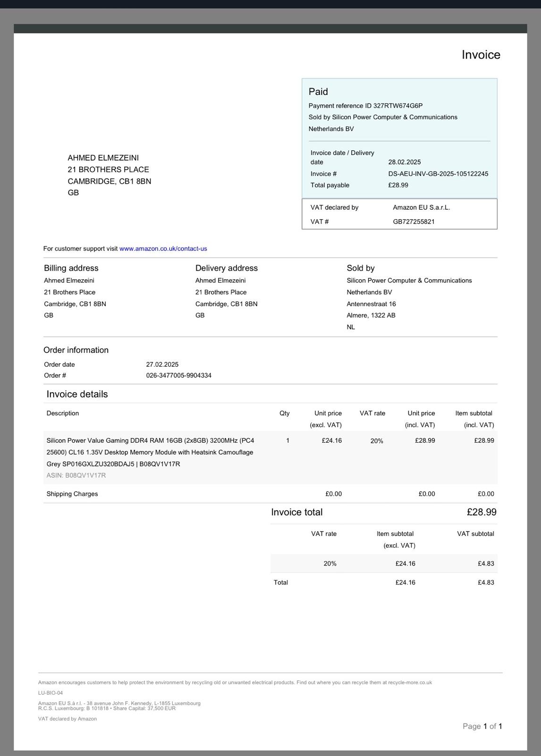The image size is (541, 756).
Task: Click order number 026-3477005-9904334
Action: pos(178,376)
